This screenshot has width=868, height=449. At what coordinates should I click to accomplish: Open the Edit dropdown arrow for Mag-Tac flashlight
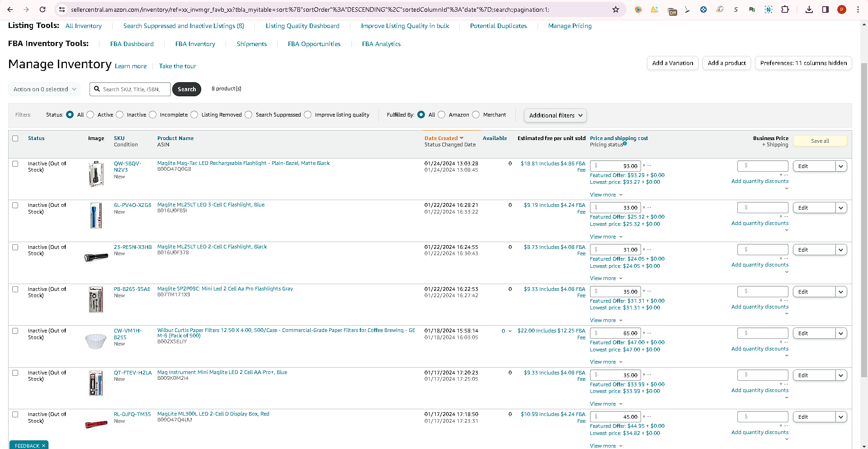point(841,166)
